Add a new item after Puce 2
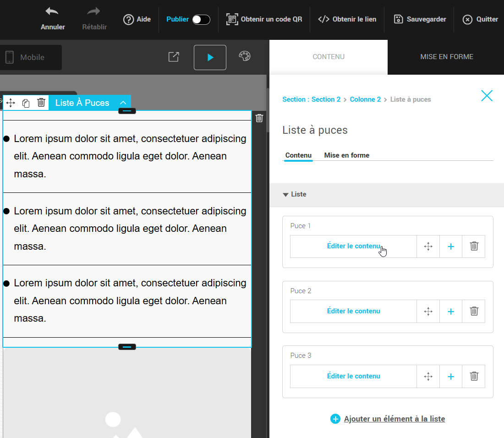504x438 pixels. [x=451, y=312]
